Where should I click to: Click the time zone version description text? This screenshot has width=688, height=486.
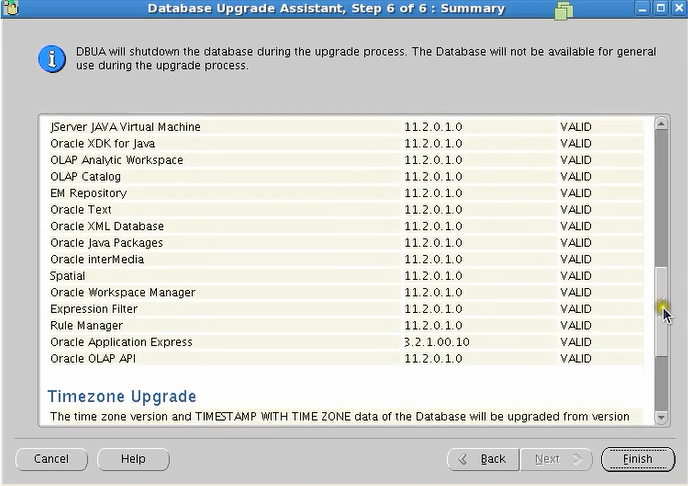click(x=340, y=417)
